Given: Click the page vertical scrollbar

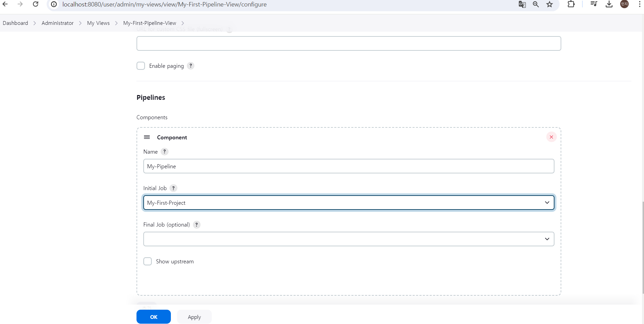Looking at the screenshot, I should [x=643, y=247].
